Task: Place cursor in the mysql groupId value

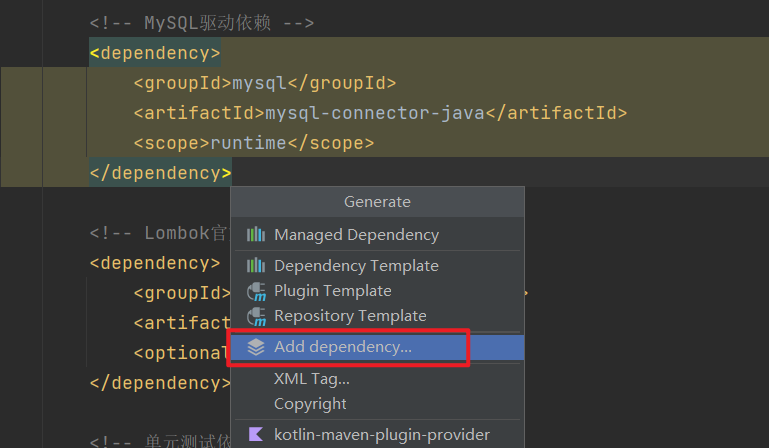Action: click(x=259, y=83)
